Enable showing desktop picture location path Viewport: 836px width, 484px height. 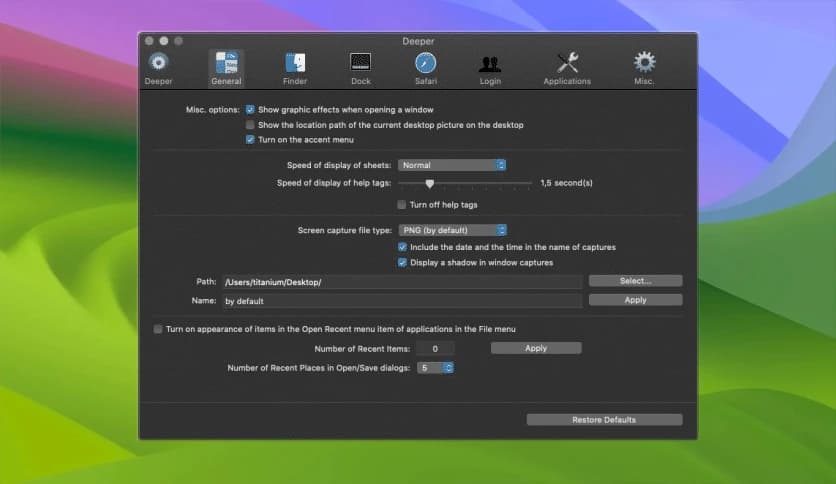point(250,125)
